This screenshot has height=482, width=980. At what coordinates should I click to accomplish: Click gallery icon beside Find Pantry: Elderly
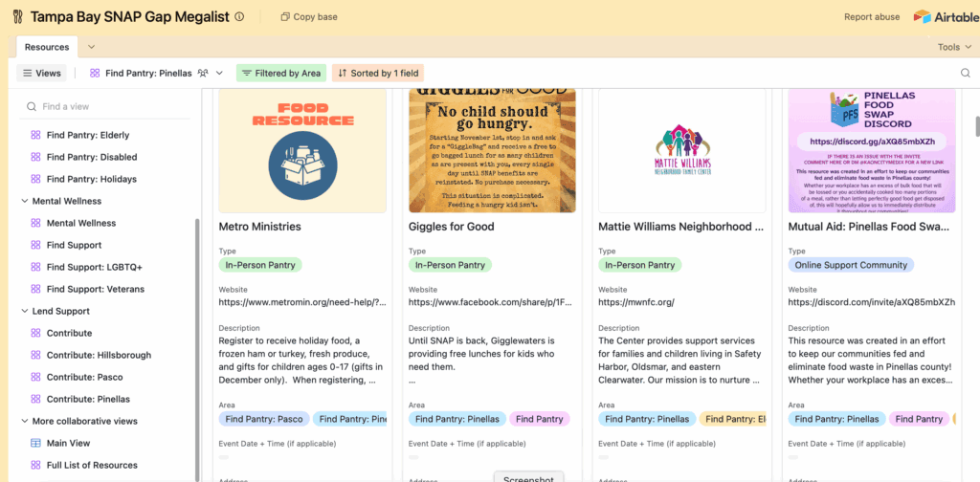[35, 135]
